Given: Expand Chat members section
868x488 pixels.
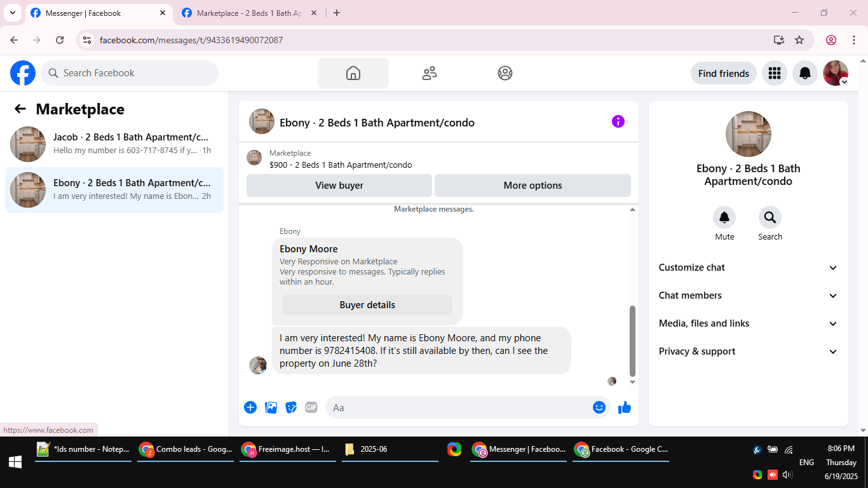Looking at the screenshot, I should pos(749,295).
